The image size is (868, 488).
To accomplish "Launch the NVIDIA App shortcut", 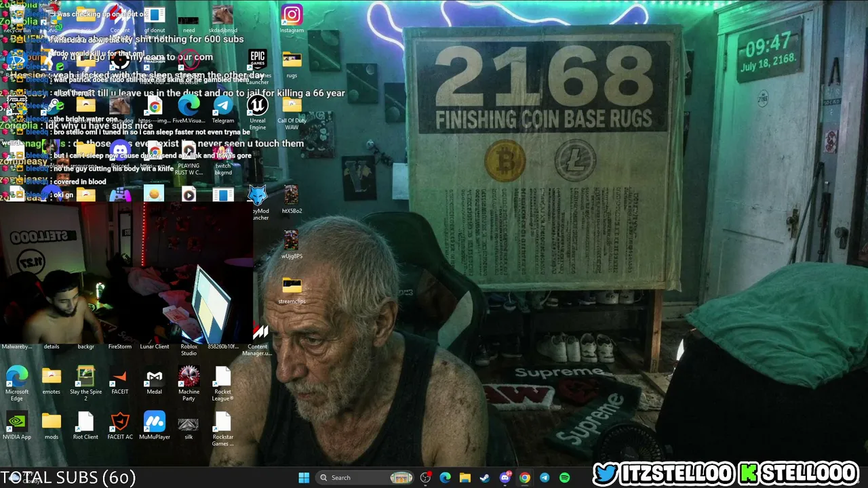I will 17,426.
